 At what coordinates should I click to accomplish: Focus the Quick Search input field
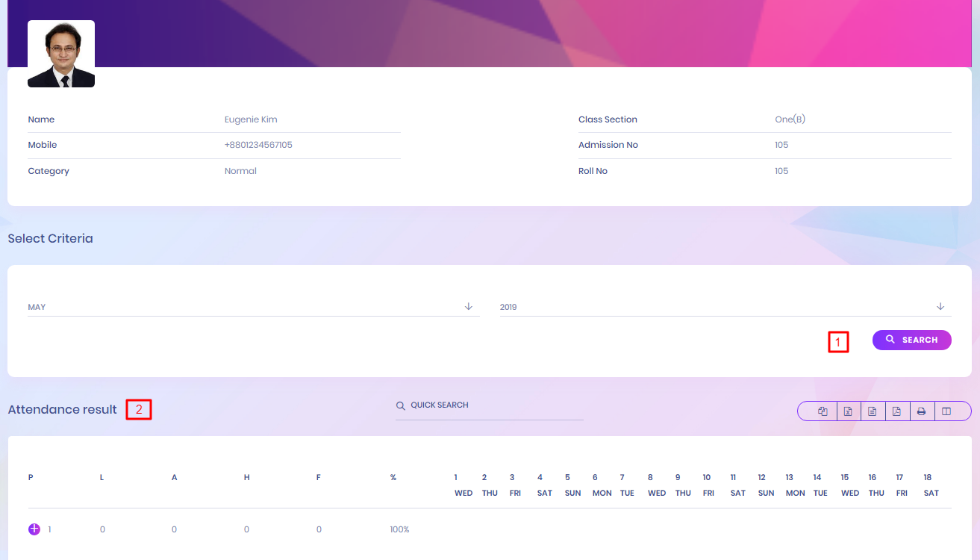point(493,405)
